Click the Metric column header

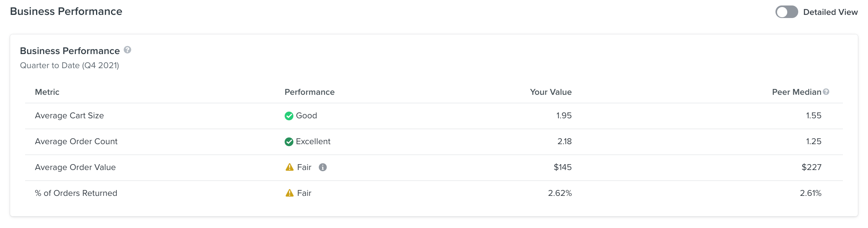tap(47, 92)
